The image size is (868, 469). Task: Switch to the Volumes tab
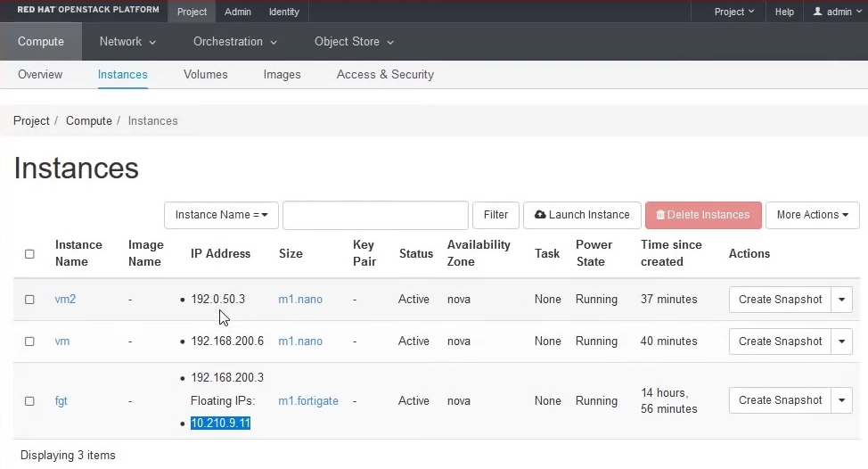tap(206, 75)
